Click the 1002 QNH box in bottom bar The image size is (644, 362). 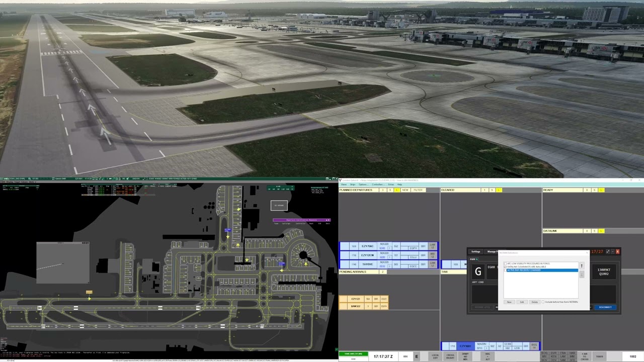[633, 356]
